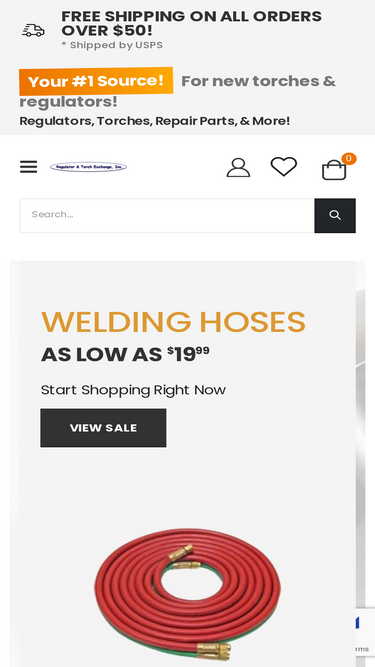Image resolution: width=375 pixels, height=667 pixels.
Task: Click the Regulator & Torch Exchange logo
Action: point(88,167)
